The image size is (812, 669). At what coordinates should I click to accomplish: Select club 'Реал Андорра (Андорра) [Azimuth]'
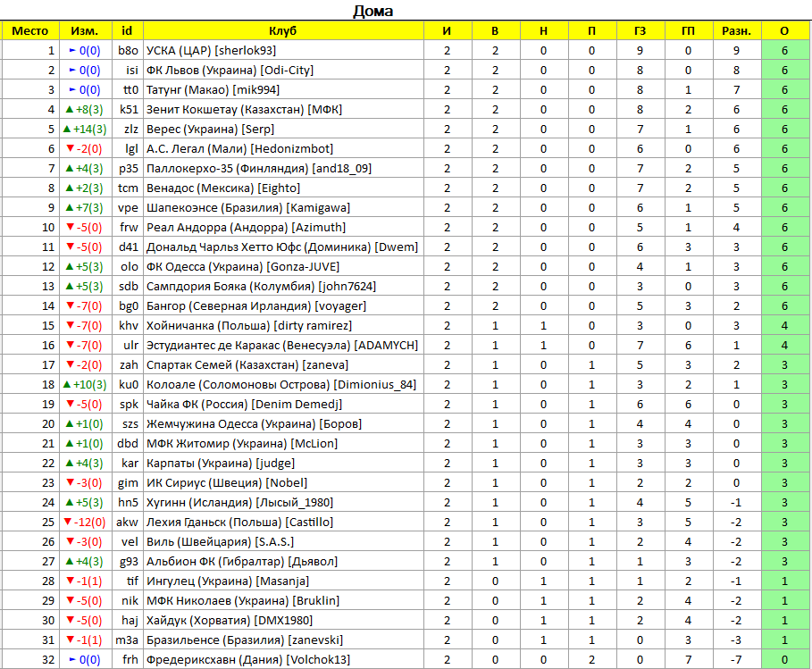246,228
